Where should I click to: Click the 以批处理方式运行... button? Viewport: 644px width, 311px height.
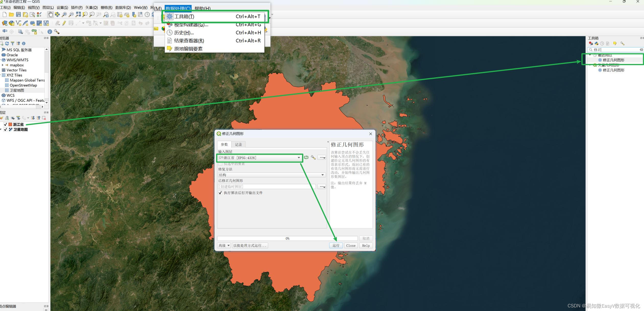click(250, 245)
